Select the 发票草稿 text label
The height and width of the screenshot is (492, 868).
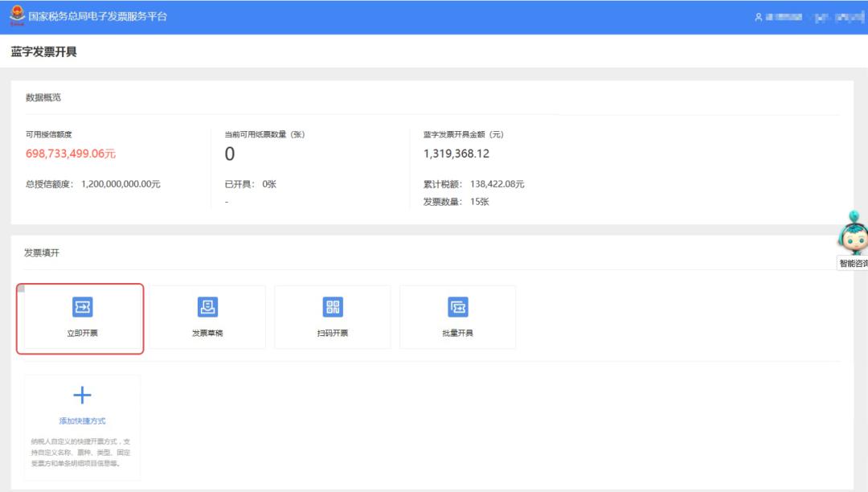(x=207, y=333)
